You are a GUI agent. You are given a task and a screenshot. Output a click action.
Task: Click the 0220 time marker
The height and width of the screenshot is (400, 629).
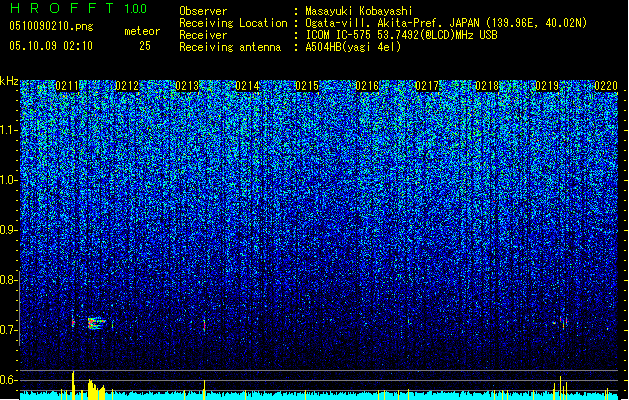point(606,86)
